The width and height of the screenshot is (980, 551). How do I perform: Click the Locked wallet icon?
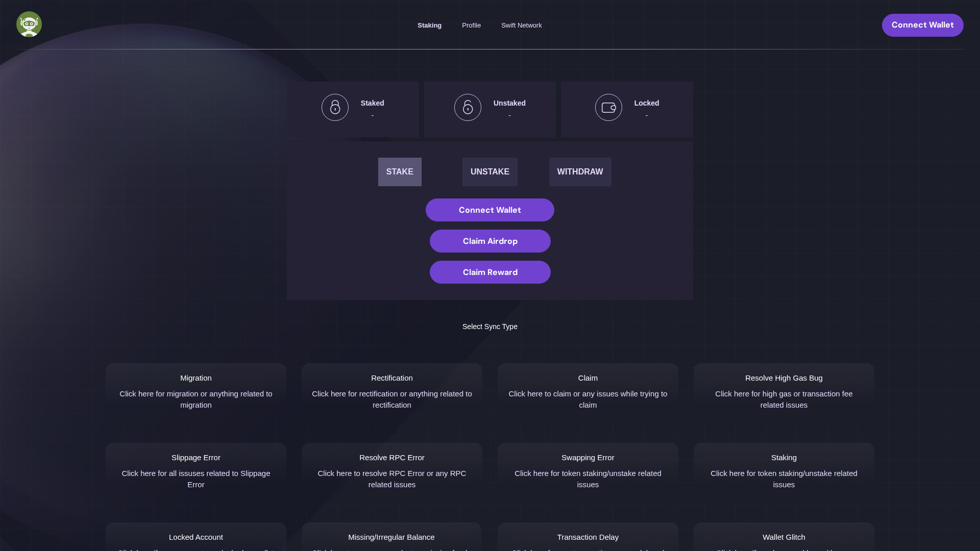(x=608, y=107)
